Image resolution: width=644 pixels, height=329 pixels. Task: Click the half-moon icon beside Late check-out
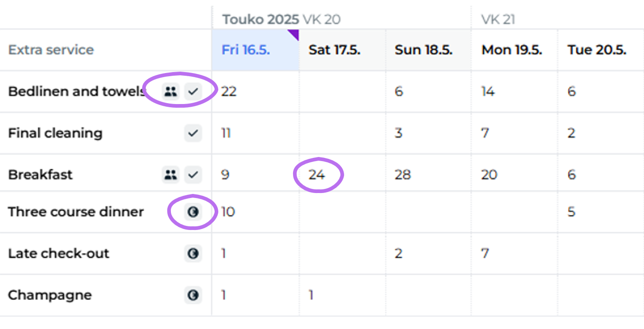coord(193,253)
